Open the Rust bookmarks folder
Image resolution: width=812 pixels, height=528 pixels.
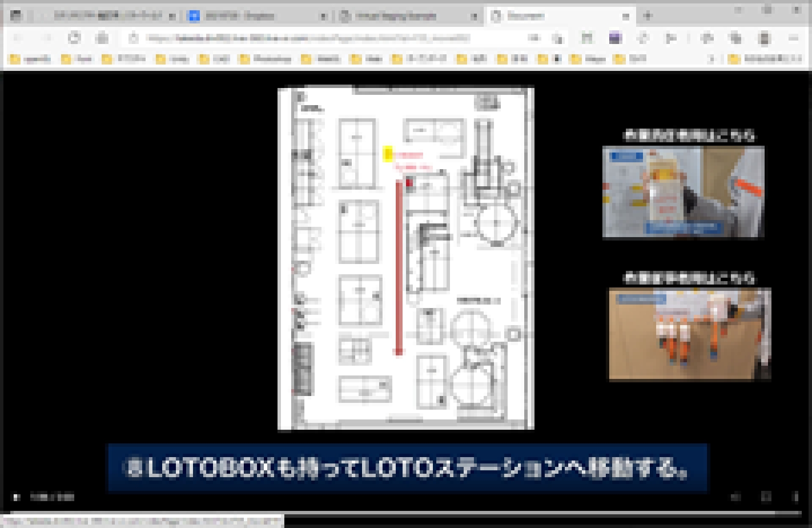pyautogui.click(x=77, y=59)
